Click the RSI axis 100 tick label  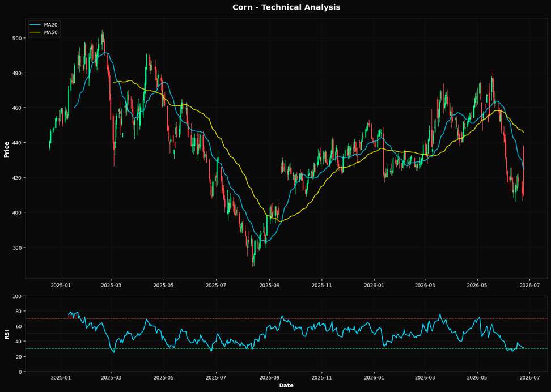(x=17, y=296)
